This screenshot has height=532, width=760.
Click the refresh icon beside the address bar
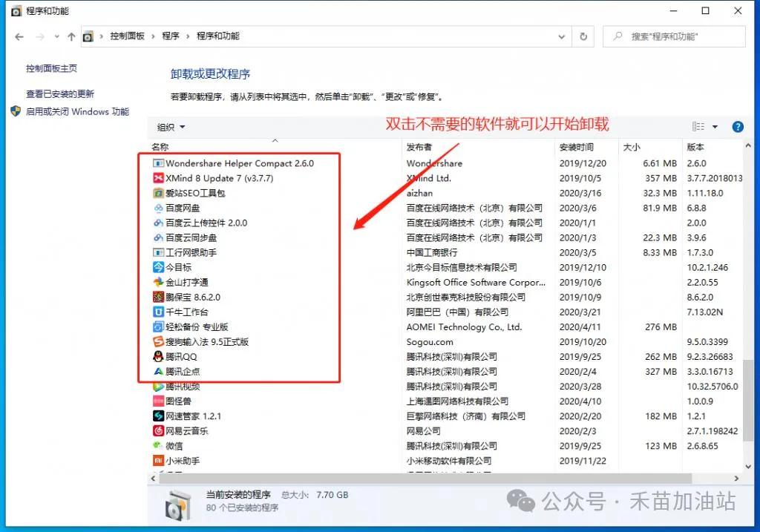click(583, 36)
